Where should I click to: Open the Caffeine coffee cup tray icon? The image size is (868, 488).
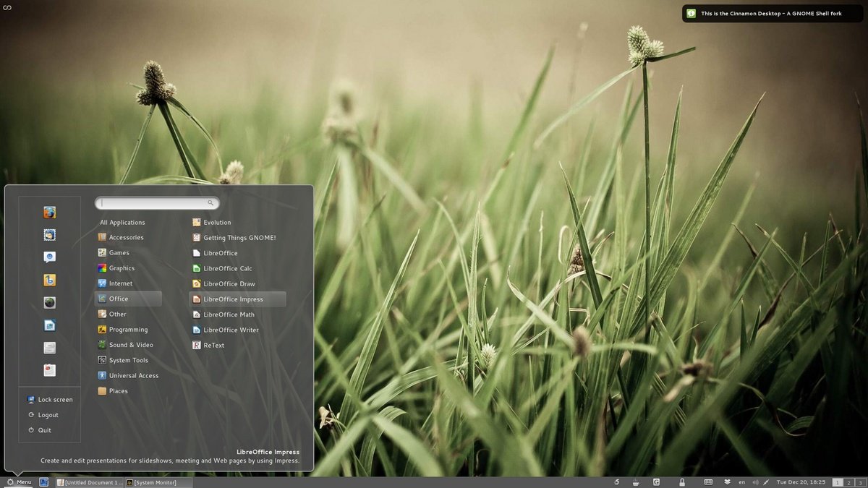[635, 482]
